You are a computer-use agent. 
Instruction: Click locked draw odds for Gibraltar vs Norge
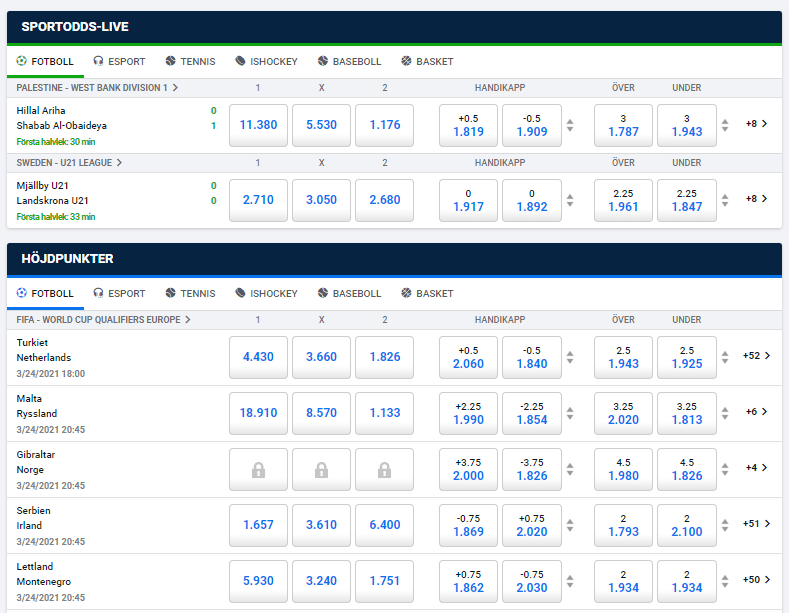click(321, 469)
